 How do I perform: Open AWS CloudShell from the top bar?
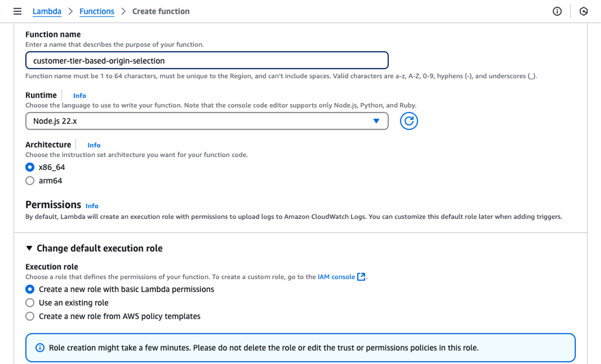click(x=585, y=12)
